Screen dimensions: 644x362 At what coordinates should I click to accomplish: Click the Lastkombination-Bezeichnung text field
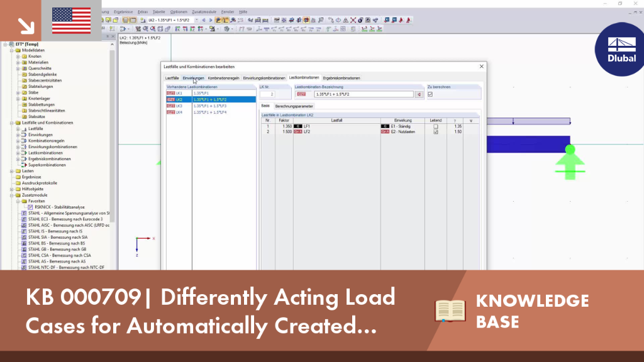coord(364,94)
